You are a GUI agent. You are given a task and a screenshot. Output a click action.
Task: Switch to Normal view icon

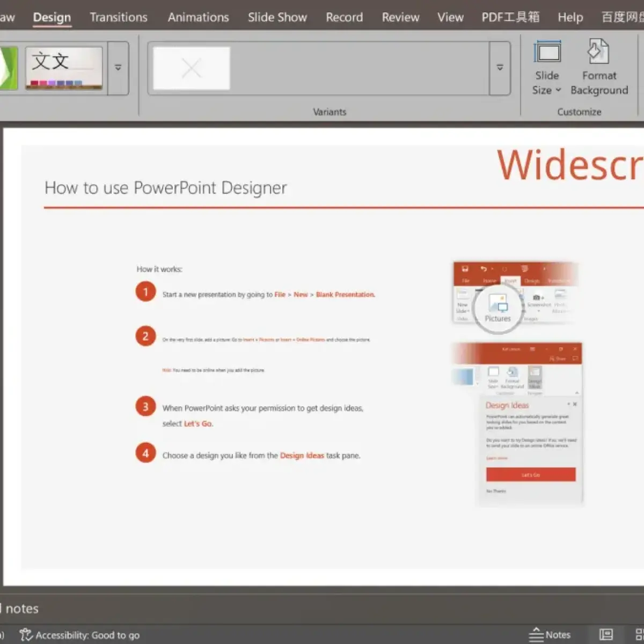coord(606,635)
